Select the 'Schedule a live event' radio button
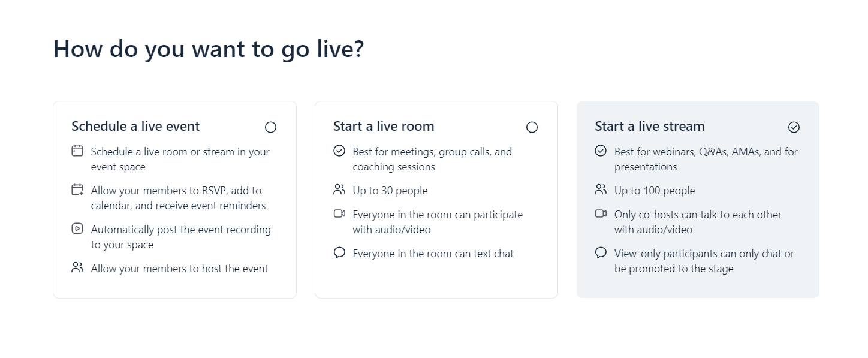This screenshot has width=868, height=358. tap(270, 127)
